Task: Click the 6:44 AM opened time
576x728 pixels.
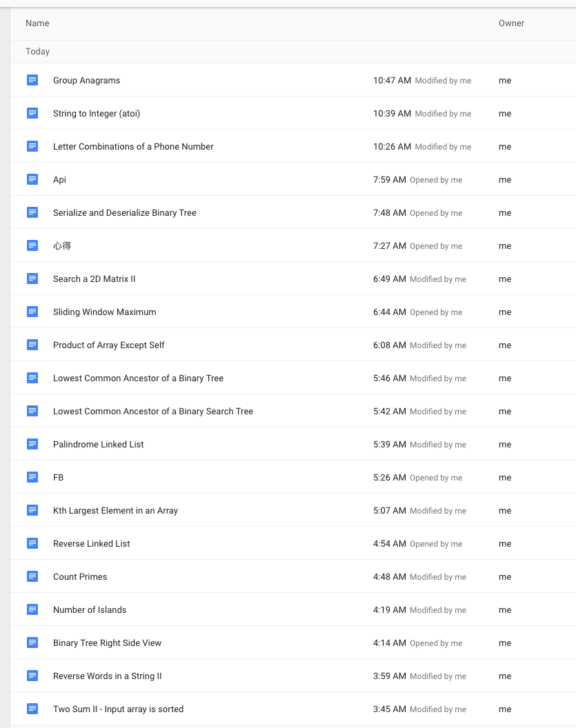Action: coord(390,312)
